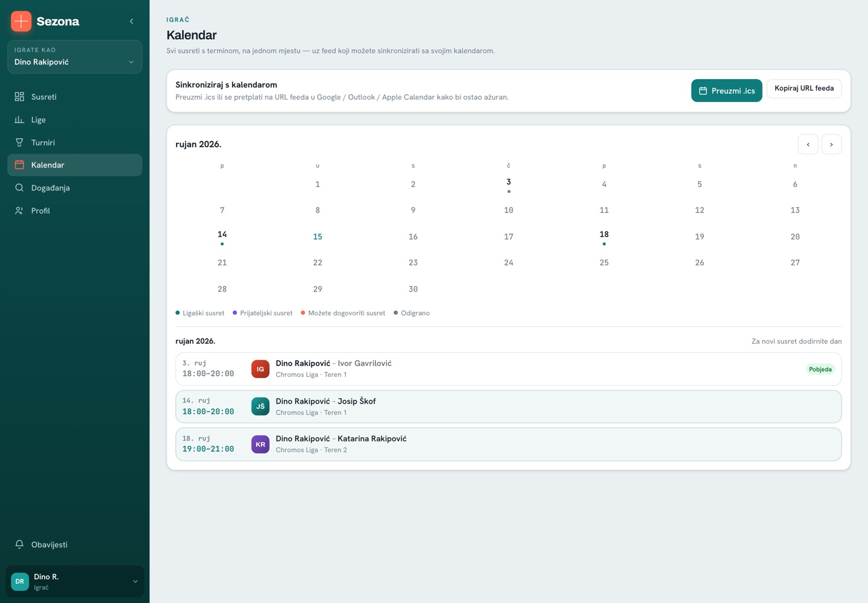Image resolution: width=868 pixels, height=603 pixels.
Task: Click the Prijateljski susret legend label
Action: click(x=266, y=313)
